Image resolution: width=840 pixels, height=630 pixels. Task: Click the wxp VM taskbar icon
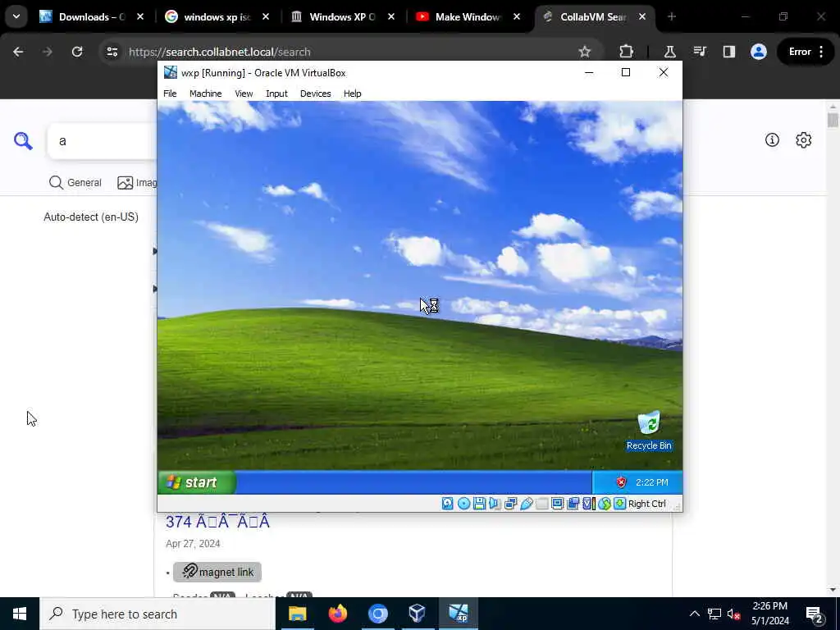(458, 614)
